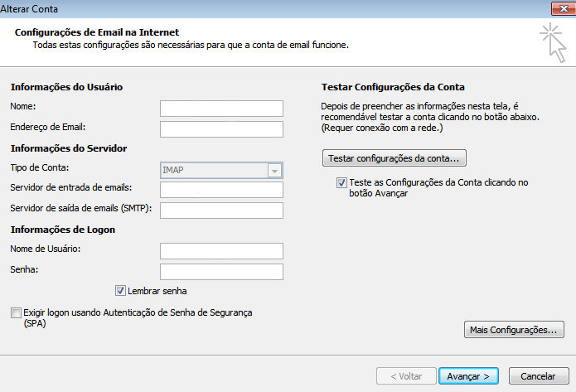The image size is (576, 392).
Task: Focus the Nome input field
Action: (221, 109)
